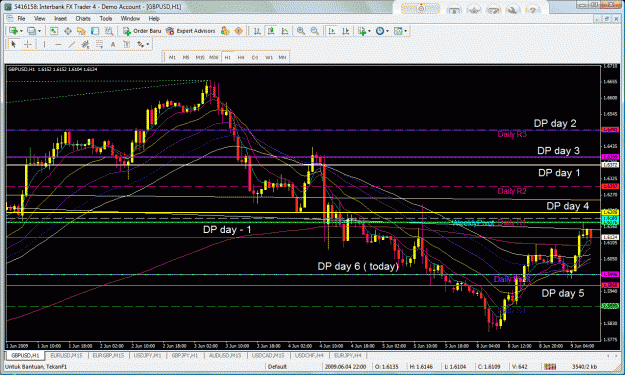Switch timeframe to MN

coord(283,57)
